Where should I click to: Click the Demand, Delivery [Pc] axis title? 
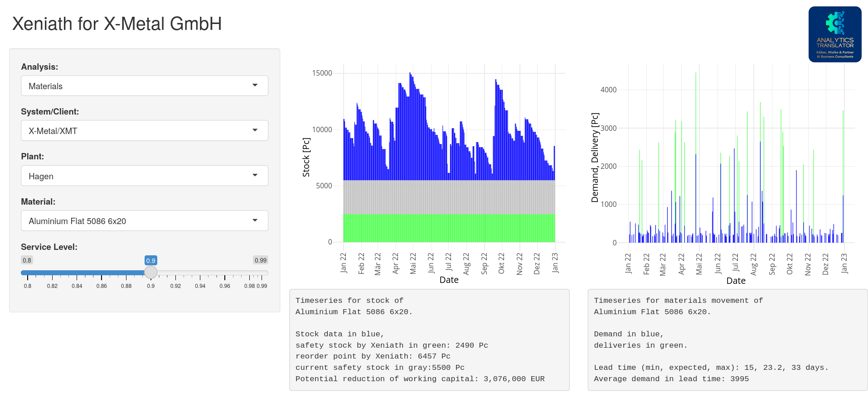click(595, 158)
